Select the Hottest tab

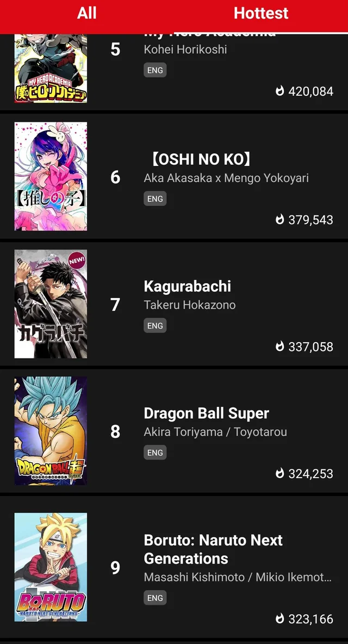point(261,13)
